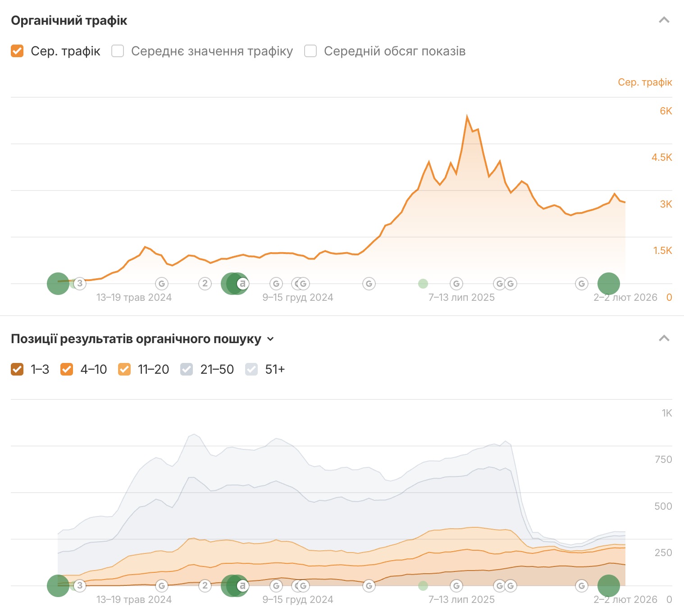The height and width of the screenshot is (616, 684).
Task: Click Google update marker above '7–13 лип 2025' in traffic chart
Action: (456, 284)
